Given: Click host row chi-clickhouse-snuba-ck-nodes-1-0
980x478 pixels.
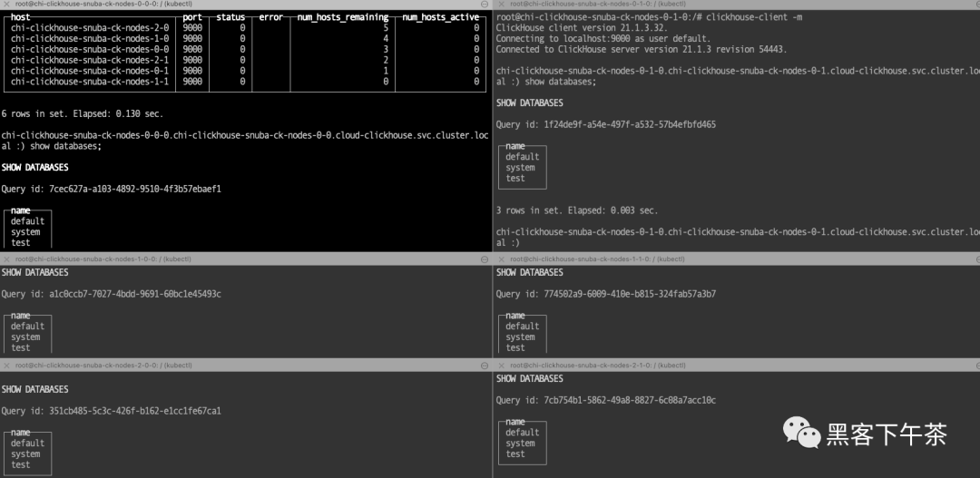Looking at the screenshot, I should (89, 38).
